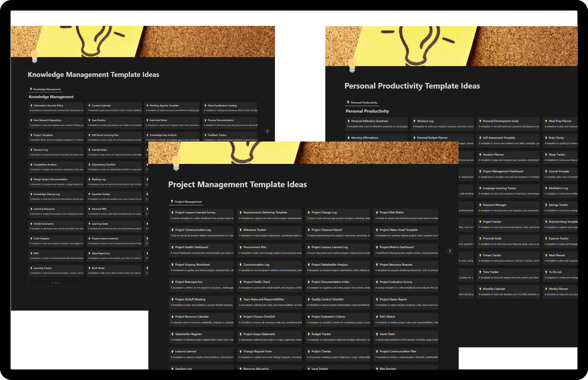
Task: Select the Personal Productivity tag pill
Action: pyautogui.click(x=362, y=102)
